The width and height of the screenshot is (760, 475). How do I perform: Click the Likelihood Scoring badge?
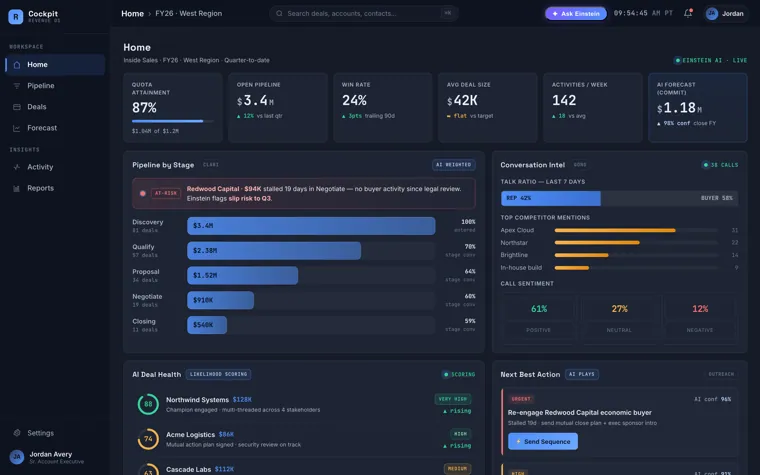[x=218, y=374]
